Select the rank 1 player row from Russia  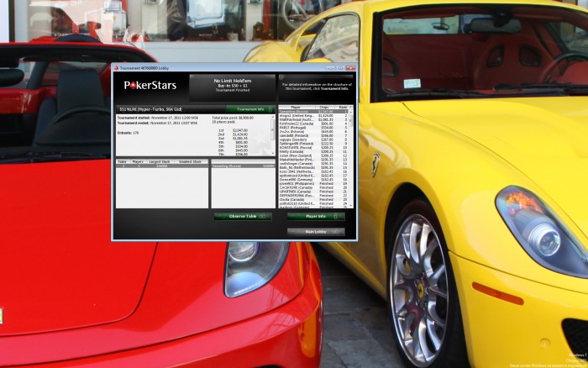click(x=314, y=112)
